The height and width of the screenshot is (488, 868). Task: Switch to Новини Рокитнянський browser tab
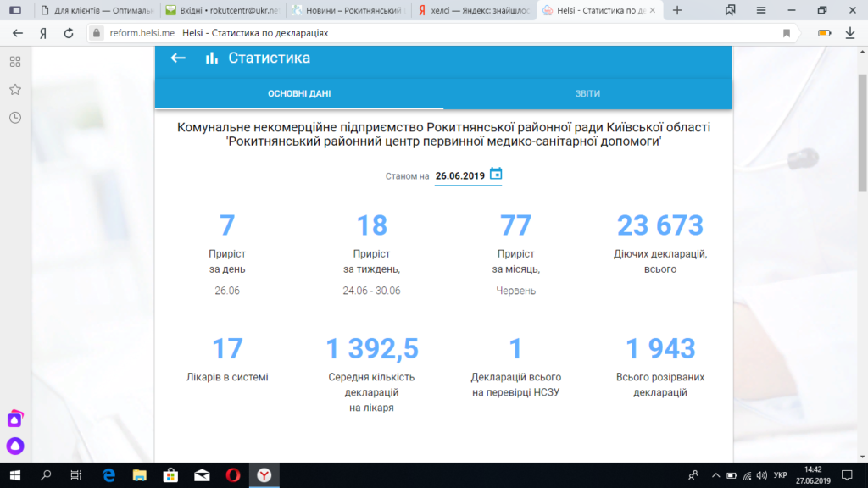coord(348,10)
